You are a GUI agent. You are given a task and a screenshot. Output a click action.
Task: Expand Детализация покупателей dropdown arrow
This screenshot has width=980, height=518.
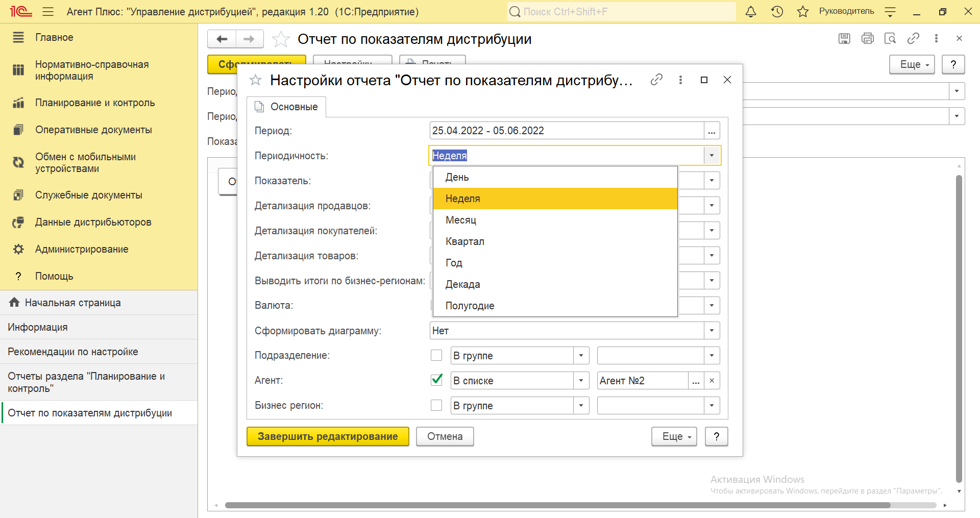pos(712,231)
